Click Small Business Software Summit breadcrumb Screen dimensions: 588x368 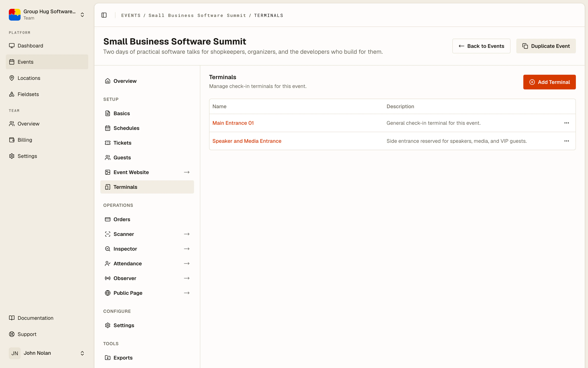coord(197,15)
